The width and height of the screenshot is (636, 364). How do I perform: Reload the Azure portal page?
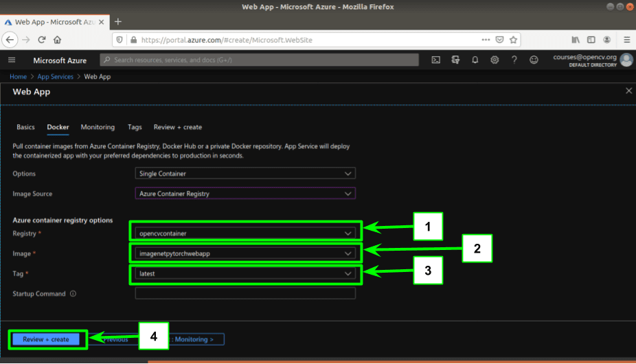pos(42,40)
